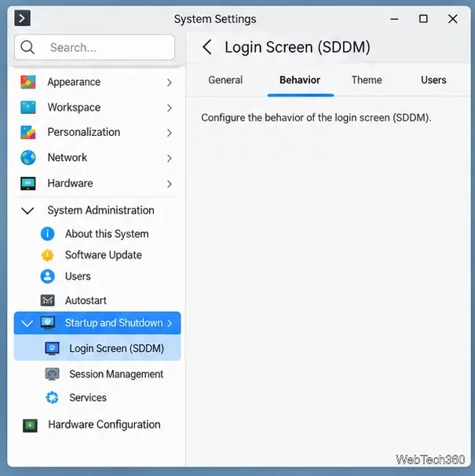Open Software Update entry
The width and height of the screenshot is (475, 476).
pos(103,255)
